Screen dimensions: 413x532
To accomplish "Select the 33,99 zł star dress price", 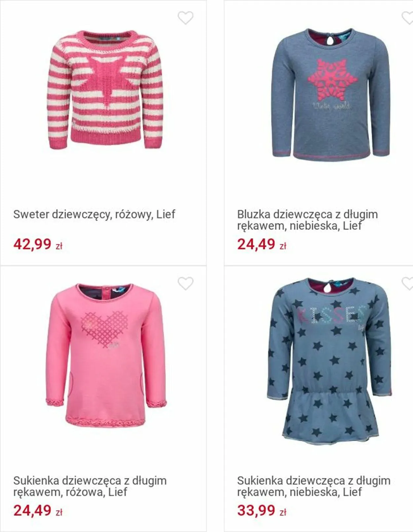I will (262, 511).
